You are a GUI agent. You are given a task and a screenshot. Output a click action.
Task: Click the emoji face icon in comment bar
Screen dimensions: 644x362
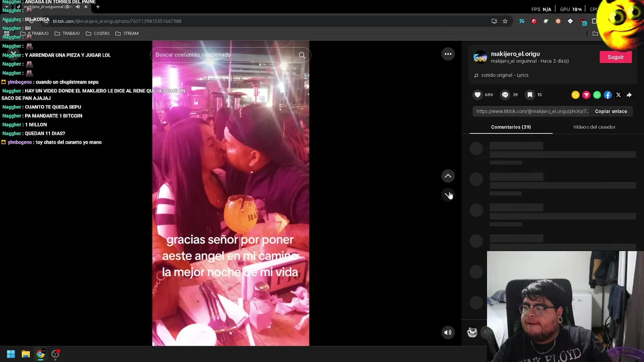point(472,332)
